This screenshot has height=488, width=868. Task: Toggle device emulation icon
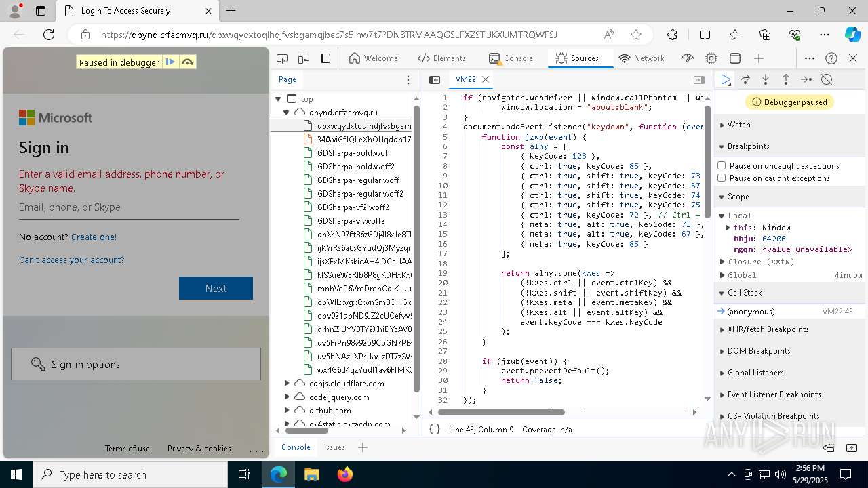(x=304, y=58)
